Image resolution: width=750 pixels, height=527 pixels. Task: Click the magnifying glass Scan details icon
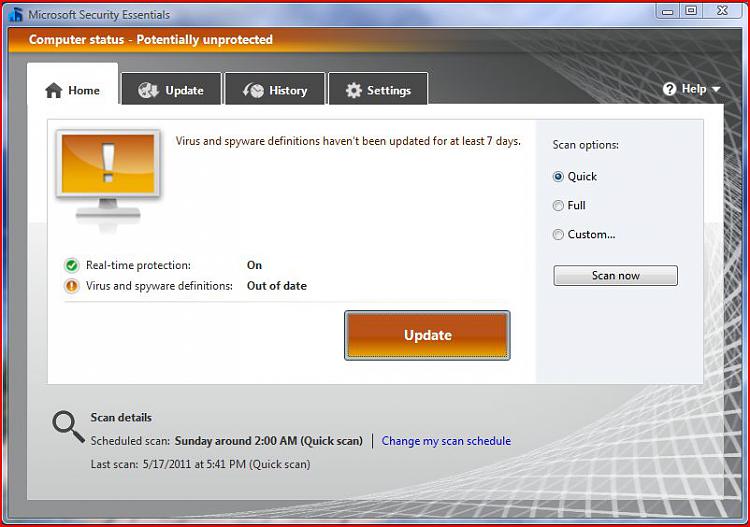(68, 427)
